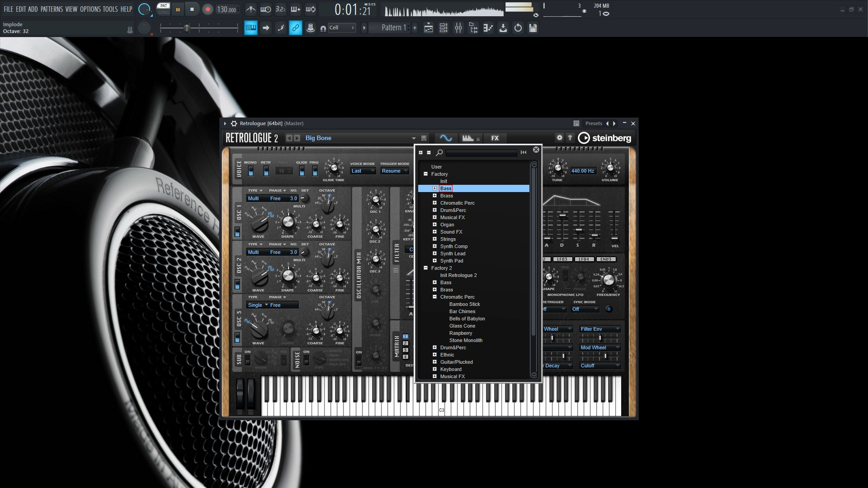This screenshot has width=868, height=488.
Task: Collapse the Factory 2 tree node
Action: tap(425, 268)
